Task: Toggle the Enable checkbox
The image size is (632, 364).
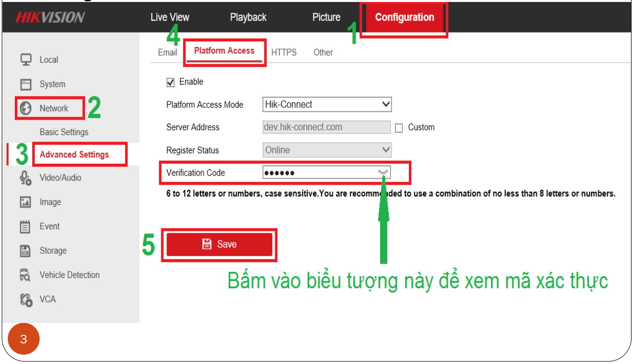Action: click(171, 82)
